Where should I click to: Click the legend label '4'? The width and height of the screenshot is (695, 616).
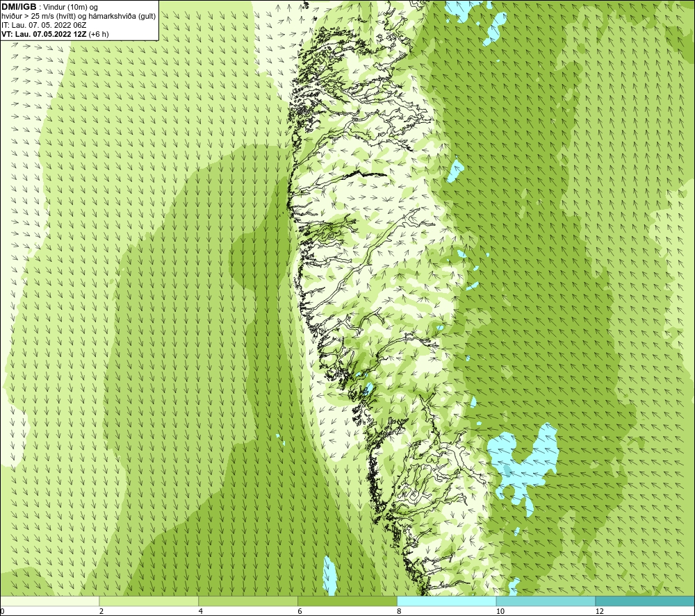click(201, 611)
